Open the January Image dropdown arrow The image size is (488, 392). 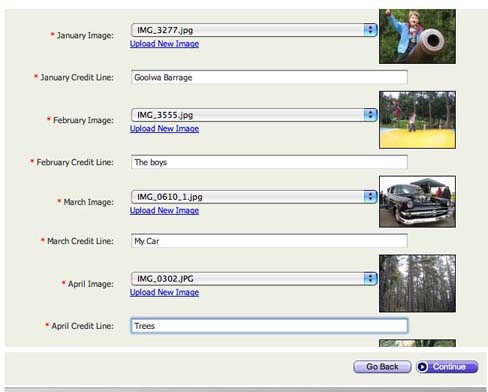[370, 30]
